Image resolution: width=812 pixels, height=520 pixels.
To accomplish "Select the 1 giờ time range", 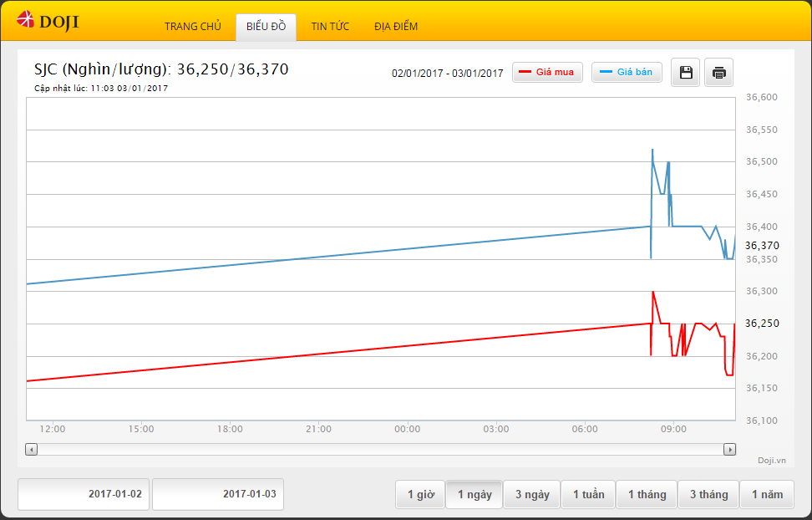I will 420,495.
